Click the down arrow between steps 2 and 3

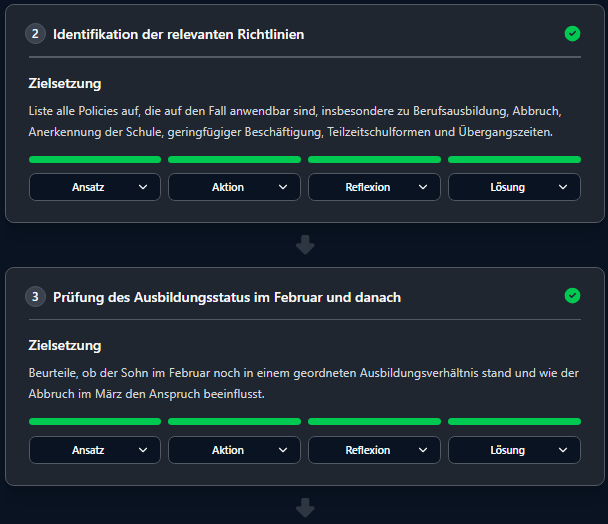(x=305, y=245)
